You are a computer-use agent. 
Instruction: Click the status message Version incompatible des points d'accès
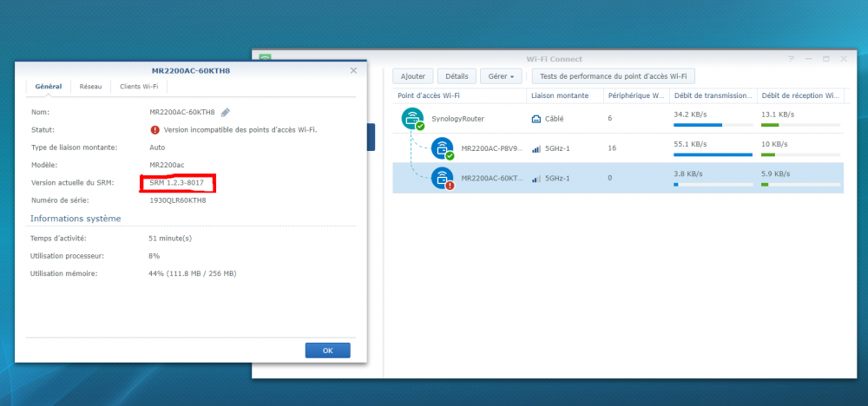(240, 130)
